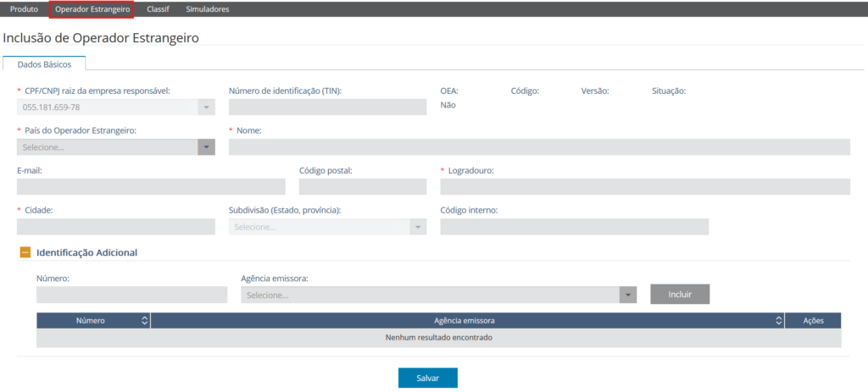Viewport: 868px width, 392px height.
Task: Select the Código postal input field
Action: (362, 187)
